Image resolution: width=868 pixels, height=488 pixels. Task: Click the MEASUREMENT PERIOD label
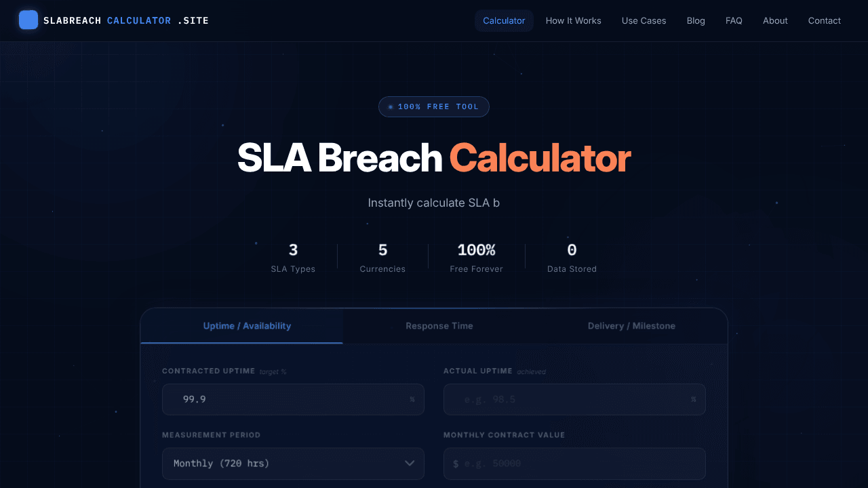[x=211, y=435]
